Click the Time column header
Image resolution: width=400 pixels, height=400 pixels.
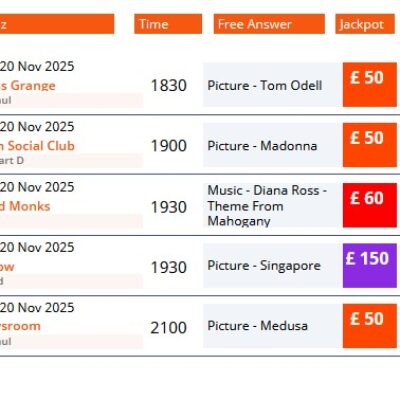[168, 24]
